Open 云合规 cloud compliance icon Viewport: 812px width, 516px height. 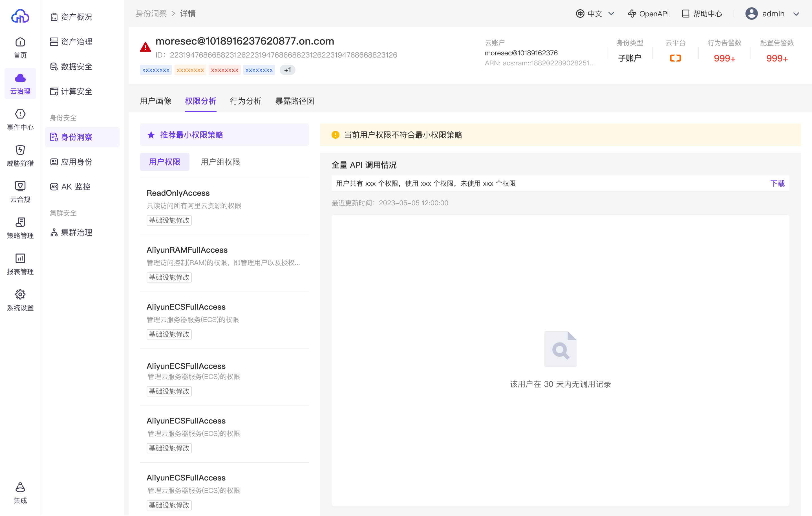[20, 186]
